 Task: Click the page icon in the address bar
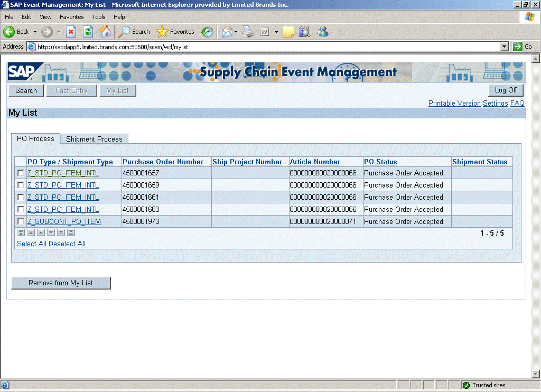pos(31,46)
